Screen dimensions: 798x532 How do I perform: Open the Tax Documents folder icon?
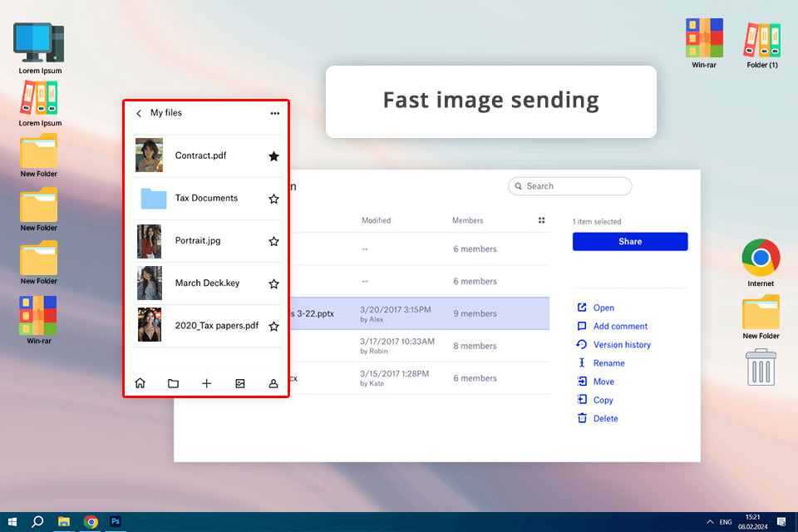[153, 199]
